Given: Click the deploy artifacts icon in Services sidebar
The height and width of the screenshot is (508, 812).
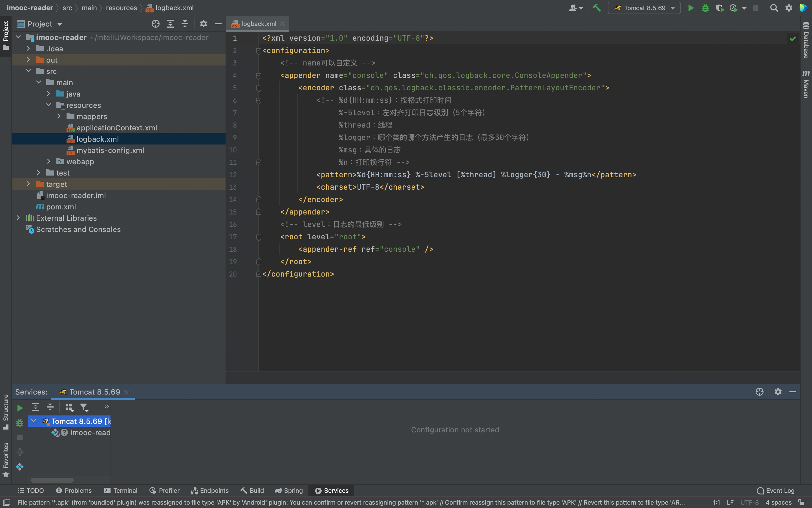Looking at the screenshot, I should pyautogui.click(x=20, y=467).
